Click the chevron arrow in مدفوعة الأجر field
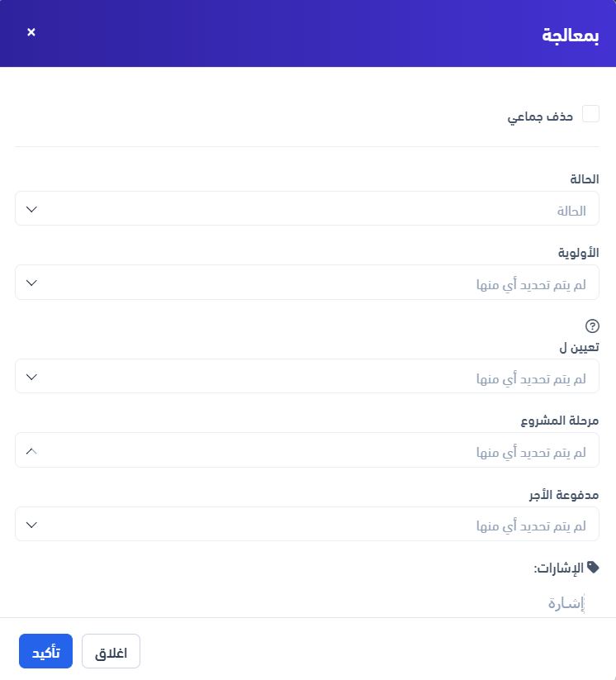The image size is (616, 680). (31, 525)
